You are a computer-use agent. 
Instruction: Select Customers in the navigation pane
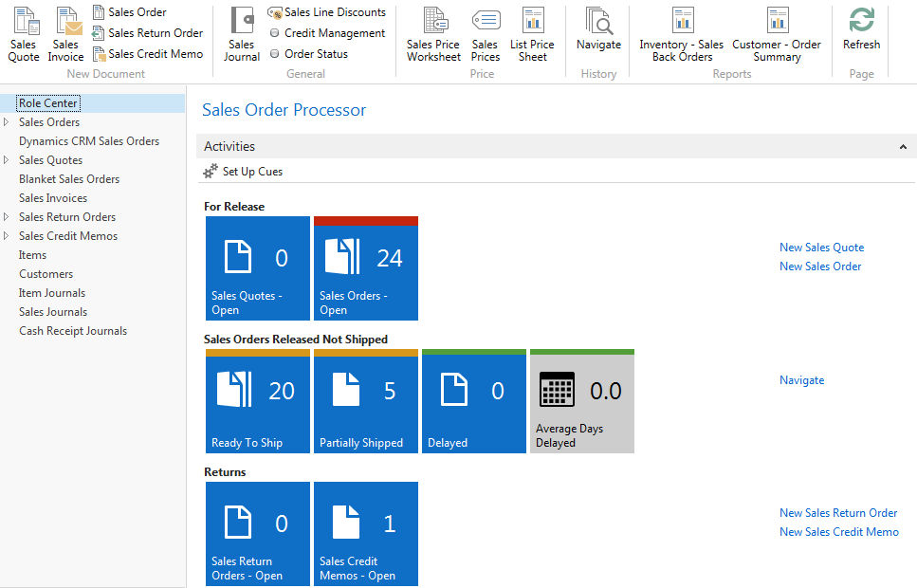click(46, 274)
